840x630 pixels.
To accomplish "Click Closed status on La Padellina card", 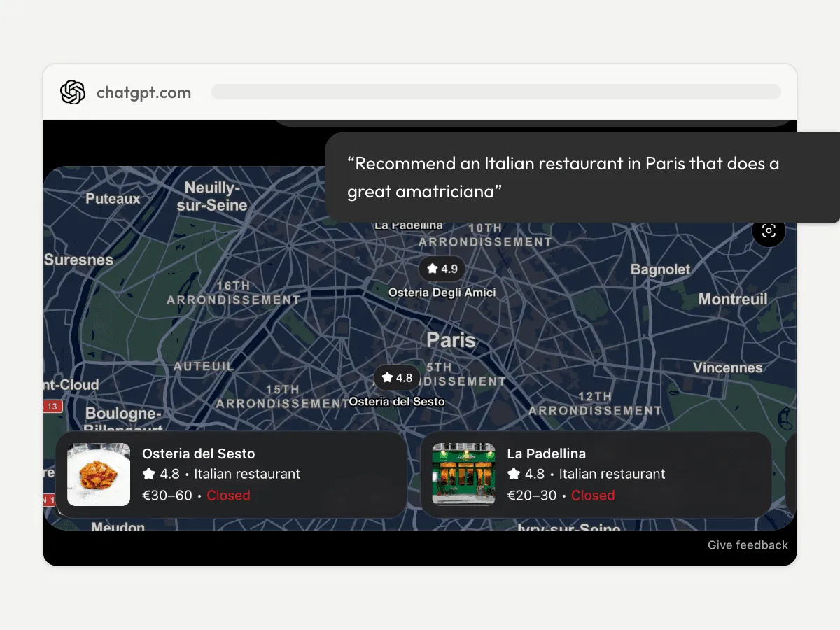I will point(593,496).
